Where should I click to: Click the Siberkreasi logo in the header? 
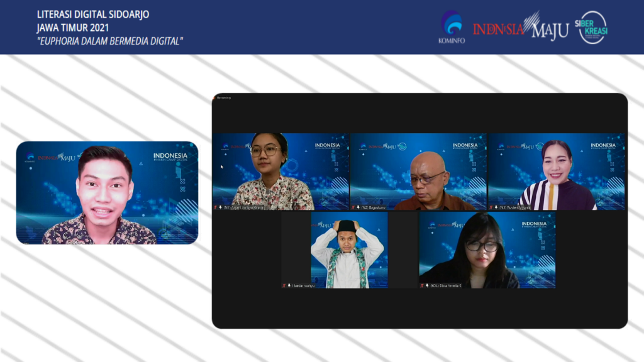click(x=592, y=27)
